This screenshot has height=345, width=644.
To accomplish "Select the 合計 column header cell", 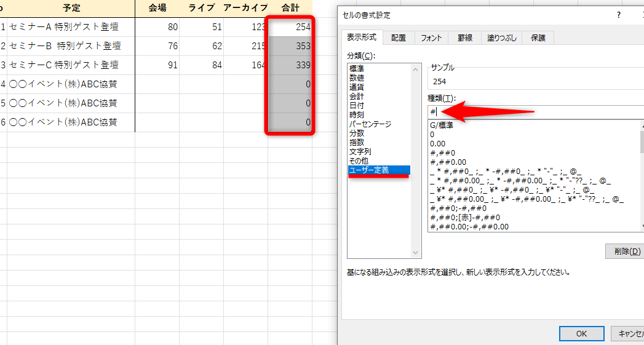I will [290, 8].
